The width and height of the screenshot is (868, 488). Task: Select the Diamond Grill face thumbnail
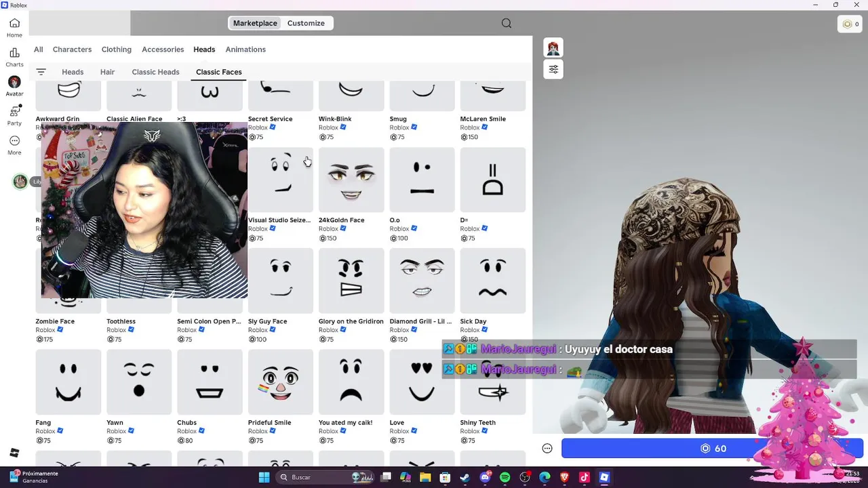422,281
